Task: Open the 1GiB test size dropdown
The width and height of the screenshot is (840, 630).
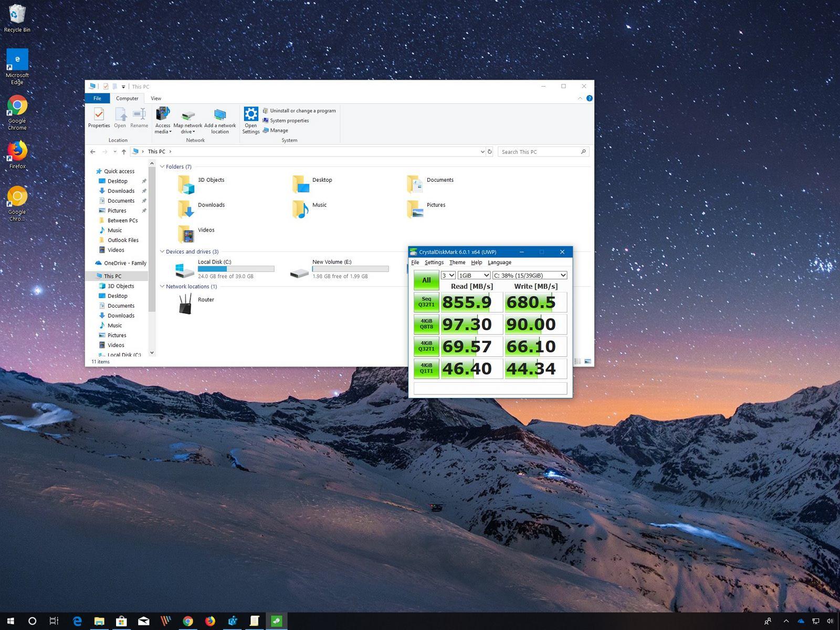Action: pyautogui.click(x=472, y=275)
